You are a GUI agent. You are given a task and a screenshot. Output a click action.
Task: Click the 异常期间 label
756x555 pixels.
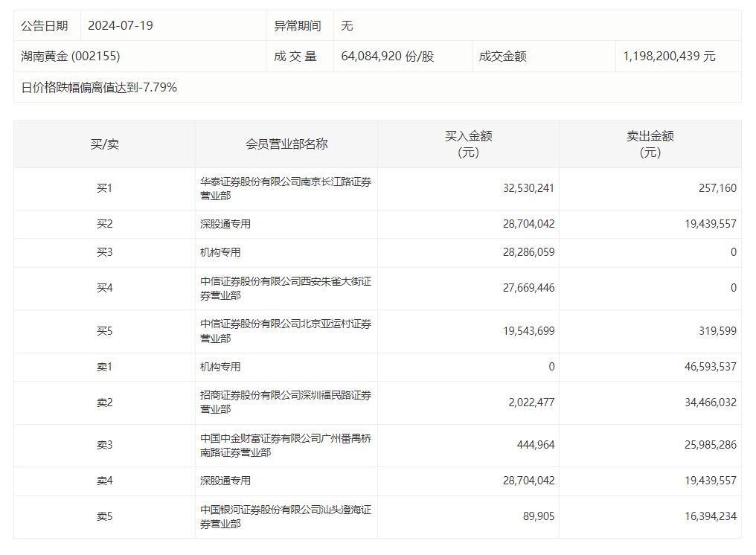click(x=298, y=25)
